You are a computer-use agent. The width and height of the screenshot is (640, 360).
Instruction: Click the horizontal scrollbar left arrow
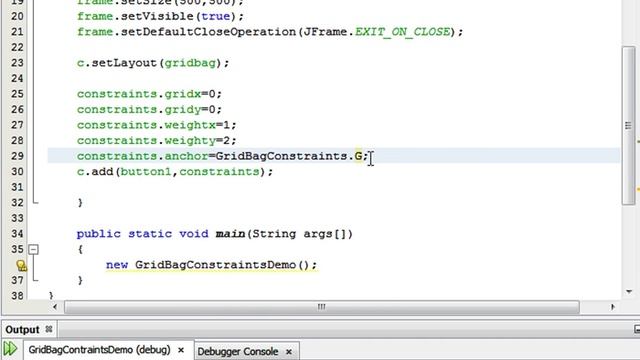point(55,307)
